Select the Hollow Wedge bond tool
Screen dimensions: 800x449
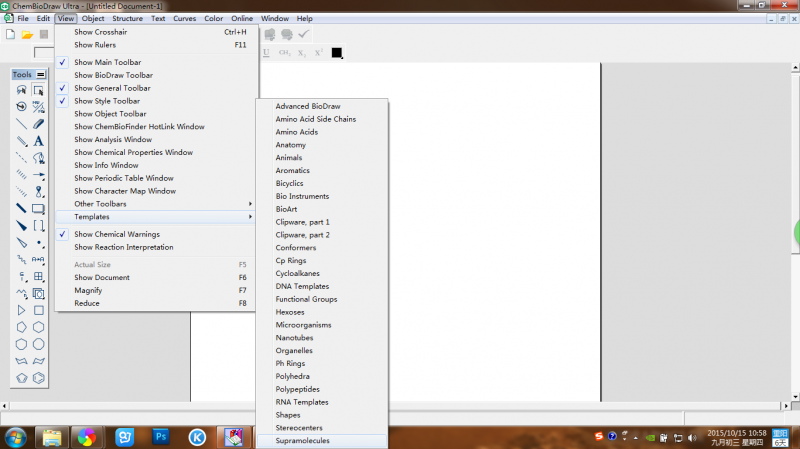point(21,242)
